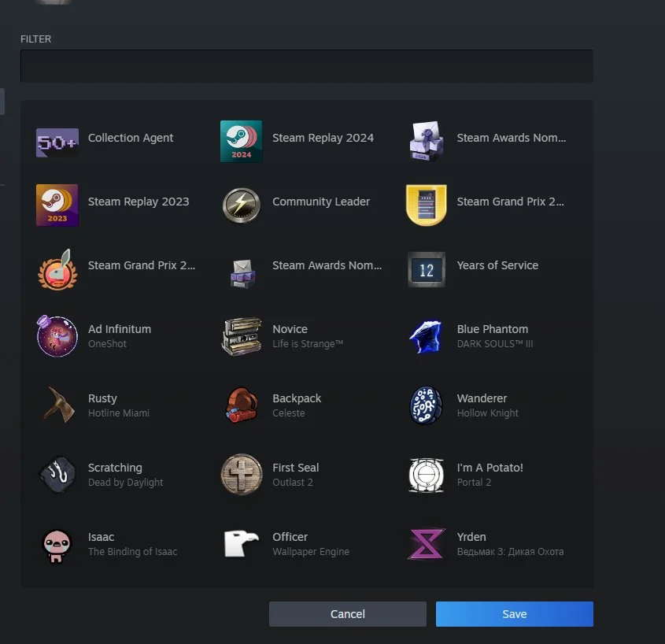Select the Dead by Daylight Scratching icon
Viewport: 665px width, 644px height.
tap(57, 475)
